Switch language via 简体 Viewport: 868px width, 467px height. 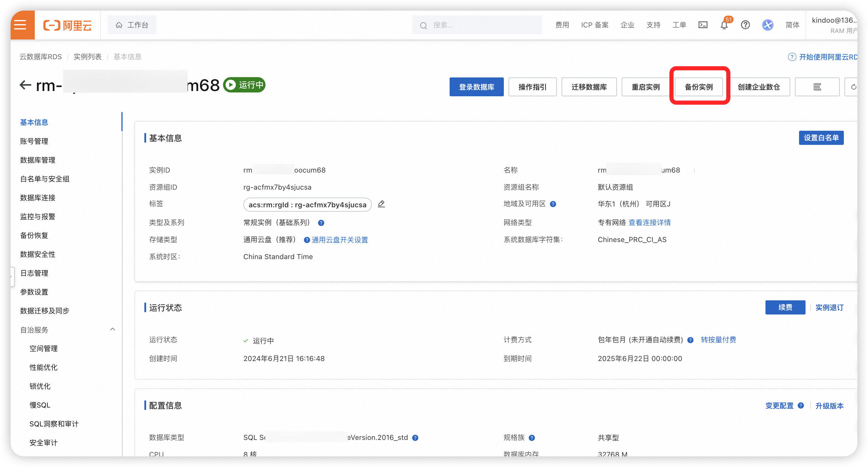(792, 25)
